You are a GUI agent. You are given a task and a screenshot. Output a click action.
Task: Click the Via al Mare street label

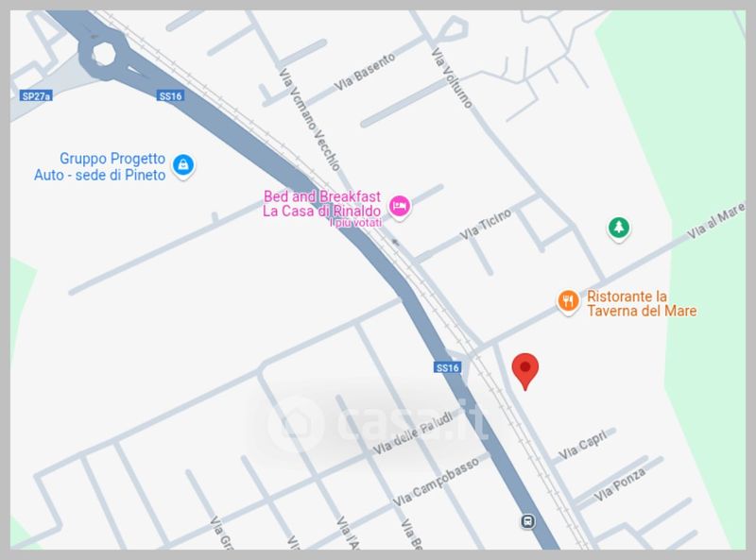716,221
